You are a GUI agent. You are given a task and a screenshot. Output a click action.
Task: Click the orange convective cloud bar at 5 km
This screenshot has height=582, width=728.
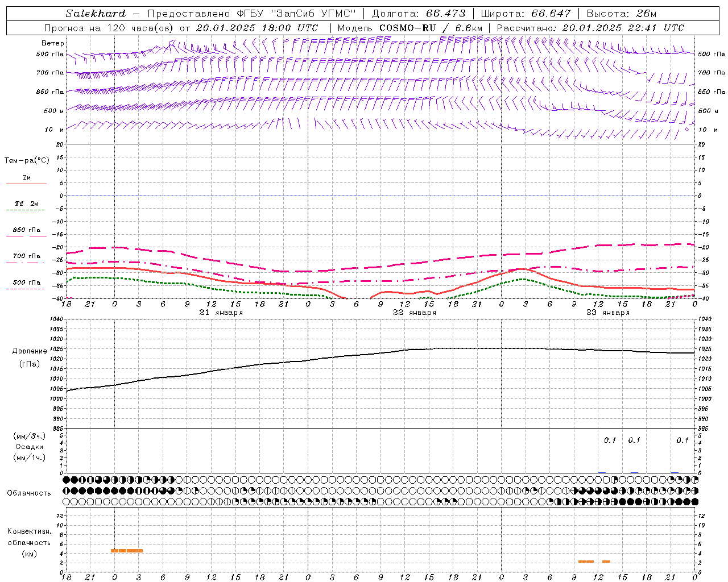point(127,550)
